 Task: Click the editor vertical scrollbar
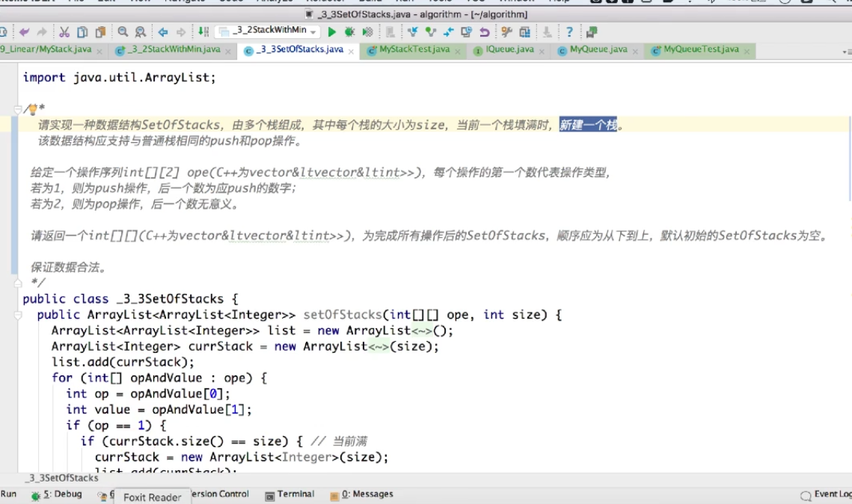pos(849,158)
